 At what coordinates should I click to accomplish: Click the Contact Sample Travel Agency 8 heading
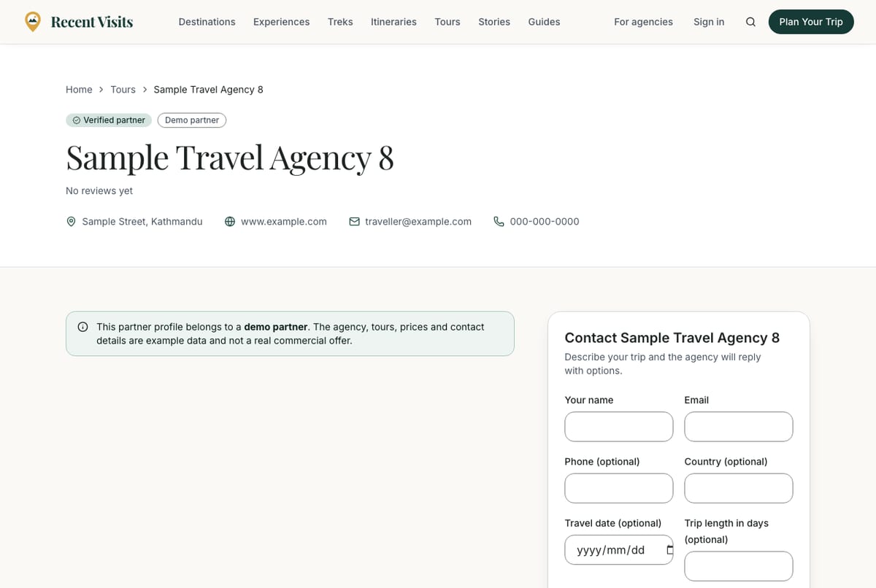[672, 338]
